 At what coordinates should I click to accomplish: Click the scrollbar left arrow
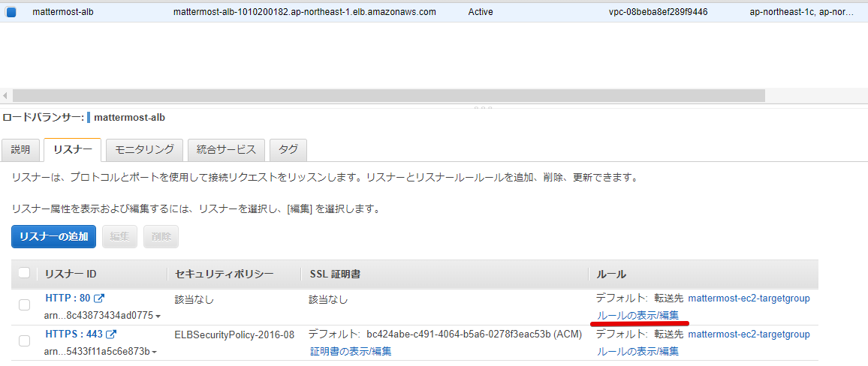(x=5, y=96)
